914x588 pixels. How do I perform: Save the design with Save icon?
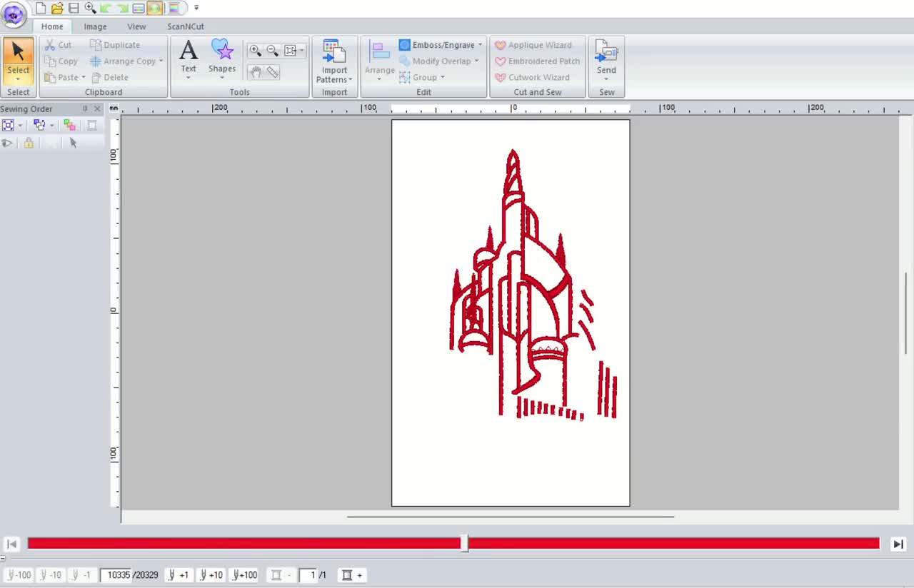(74, 8)
